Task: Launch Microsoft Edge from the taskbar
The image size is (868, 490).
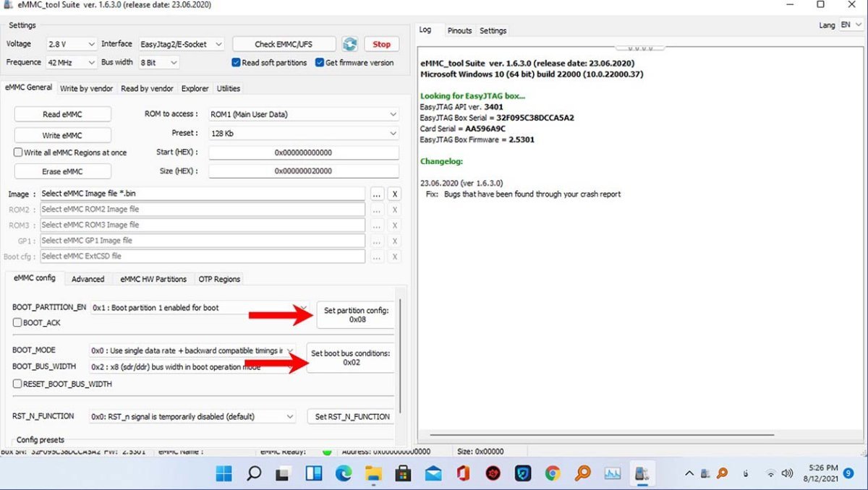Action: (x=344, y=473)
